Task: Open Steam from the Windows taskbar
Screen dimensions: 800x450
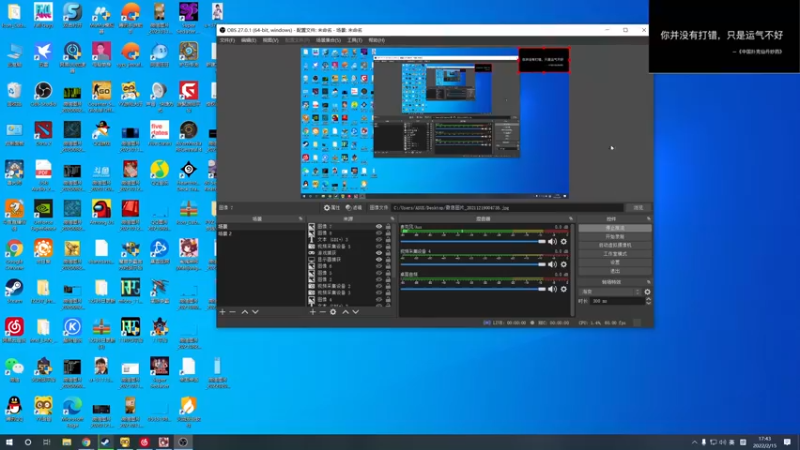Action: click(106, 442)
